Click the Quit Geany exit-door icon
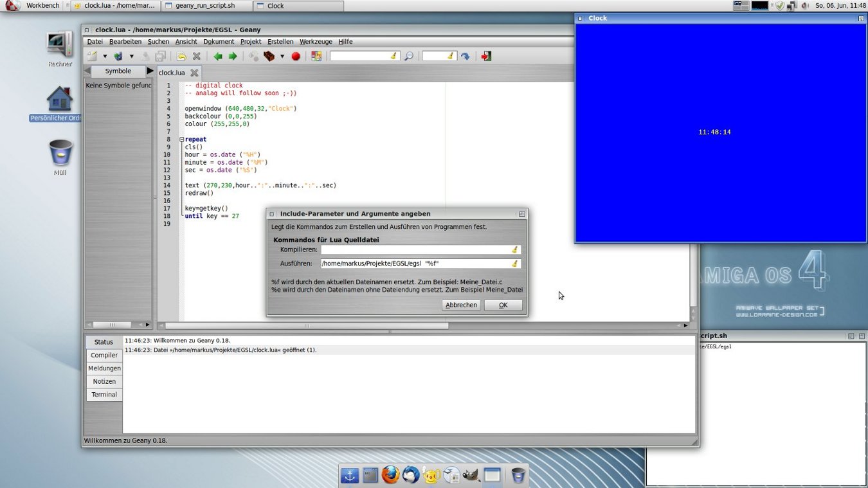Viewport: 868px width, 488px height. [x=486, y=57]
